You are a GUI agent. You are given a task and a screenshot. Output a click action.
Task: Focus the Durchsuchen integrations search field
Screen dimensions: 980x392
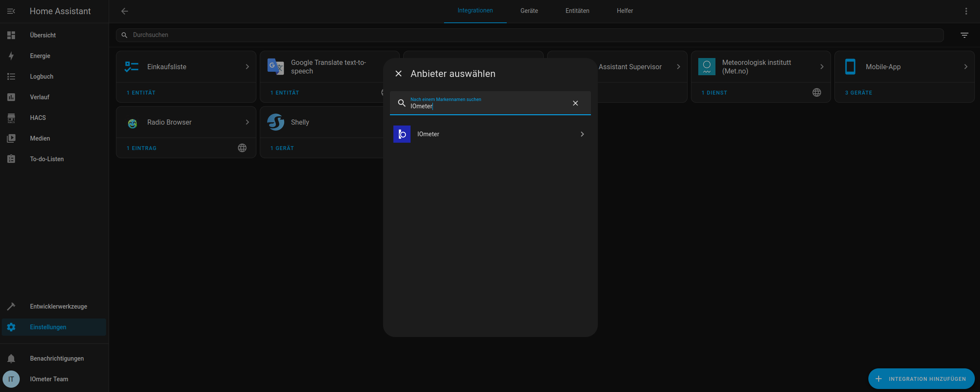[530, 35]
